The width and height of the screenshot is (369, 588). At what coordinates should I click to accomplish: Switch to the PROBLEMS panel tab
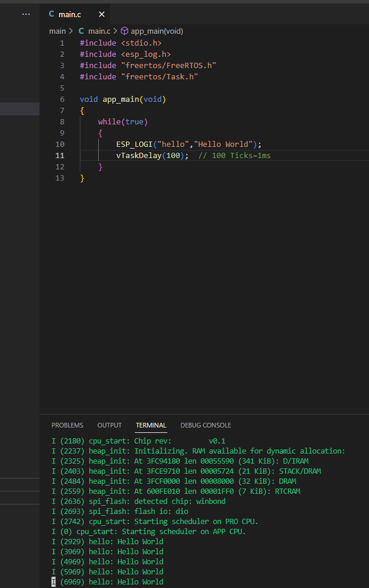pos(67,425)
